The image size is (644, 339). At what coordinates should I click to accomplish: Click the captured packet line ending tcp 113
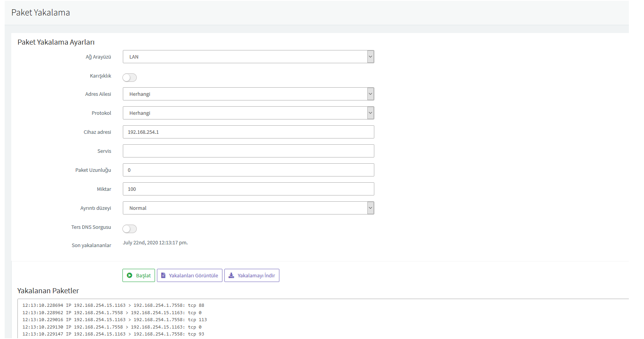click(114, 320)
